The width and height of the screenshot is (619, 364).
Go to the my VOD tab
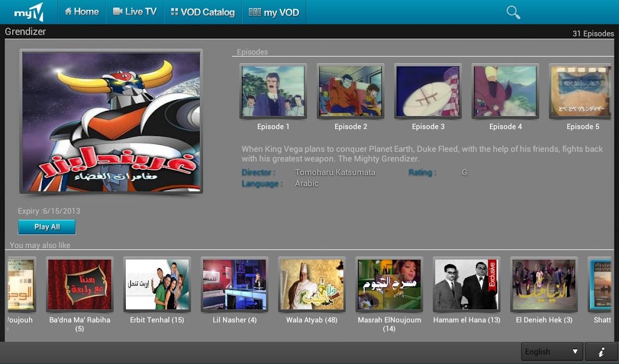274,13
